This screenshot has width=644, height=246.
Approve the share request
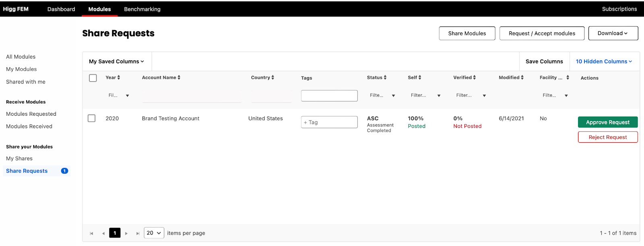pos(607,122)
